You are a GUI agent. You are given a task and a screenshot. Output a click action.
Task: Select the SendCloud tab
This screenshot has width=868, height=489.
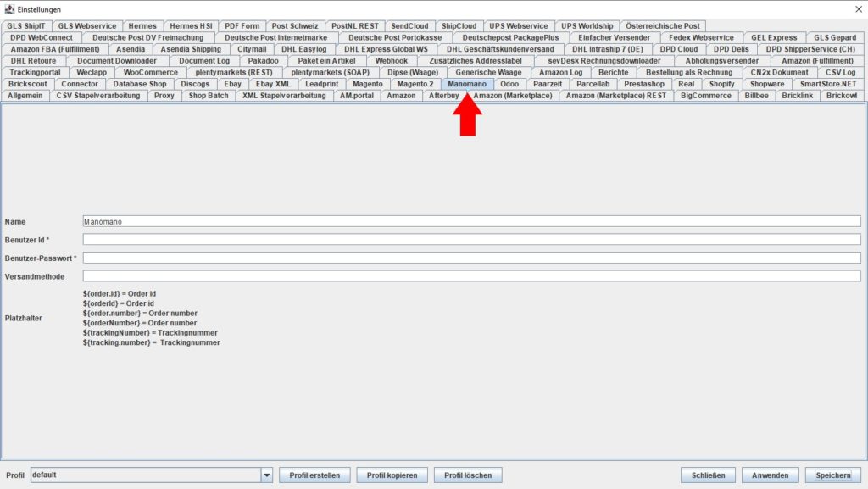tap(409, 26)
